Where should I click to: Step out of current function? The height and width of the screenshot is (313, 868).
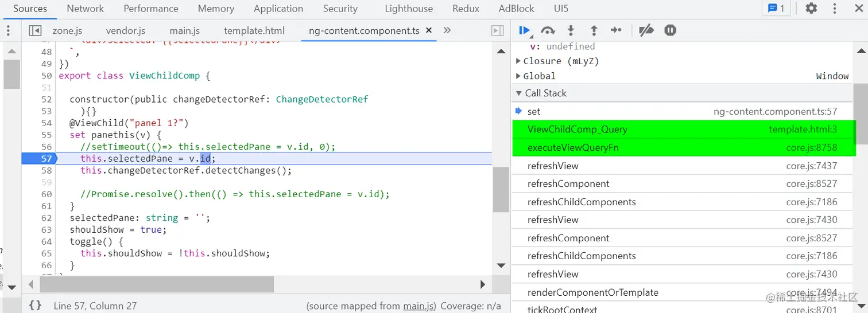pos(594,30)
